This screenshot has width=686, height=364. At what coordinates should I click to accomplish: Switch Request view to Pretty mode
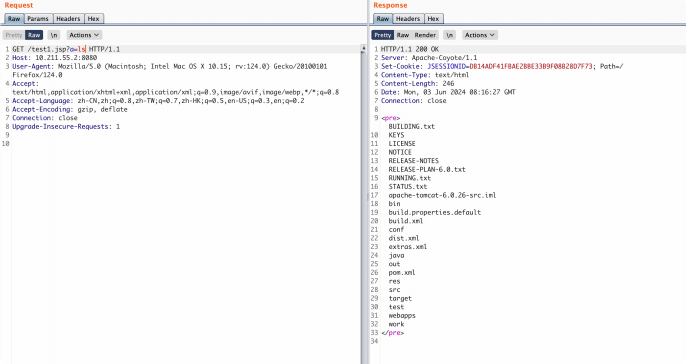(14, 35)
